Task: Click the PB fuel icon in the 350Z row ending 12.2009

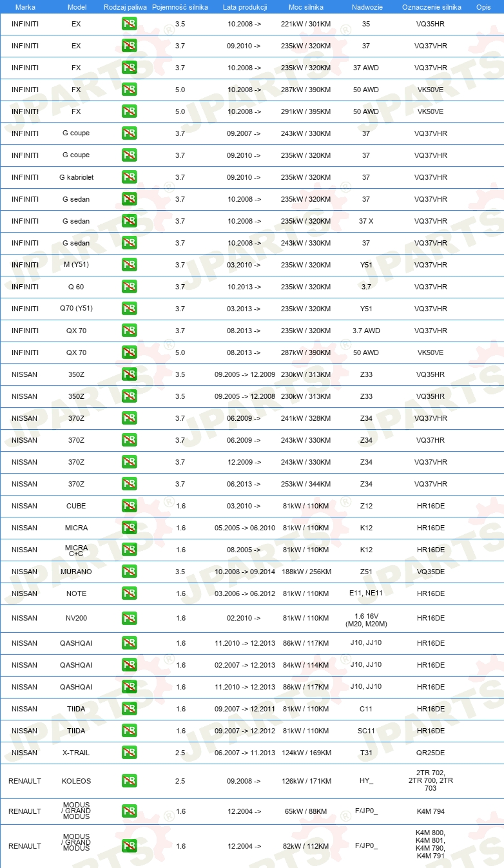Action: [x=129, y=374]
